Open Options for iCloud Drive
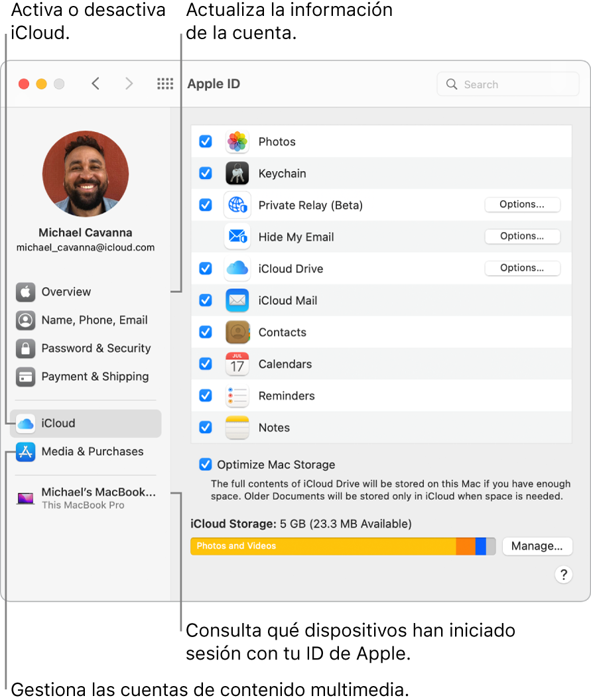The height and width of the screenshot is (700, 591). point(522,268)
